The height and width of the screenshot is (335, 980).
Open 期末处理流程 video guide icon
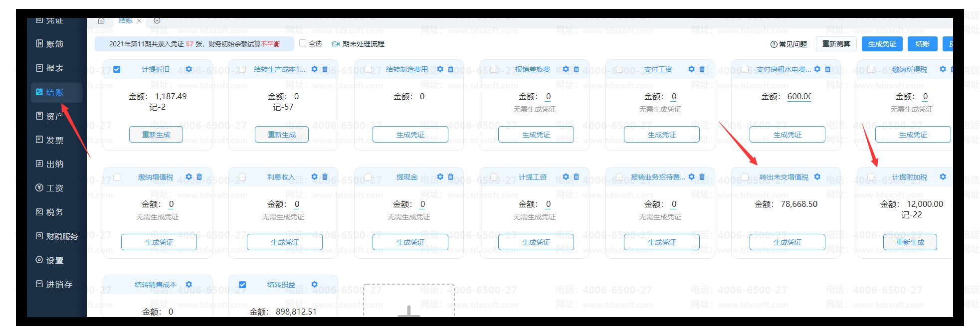pos(336,44)
